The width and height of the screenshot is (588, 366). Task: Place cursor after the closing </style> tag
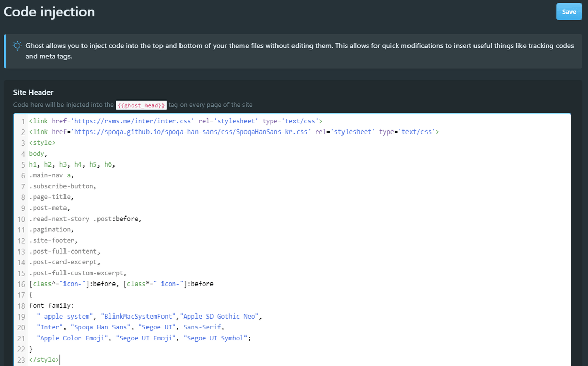[x=59, y=359]
